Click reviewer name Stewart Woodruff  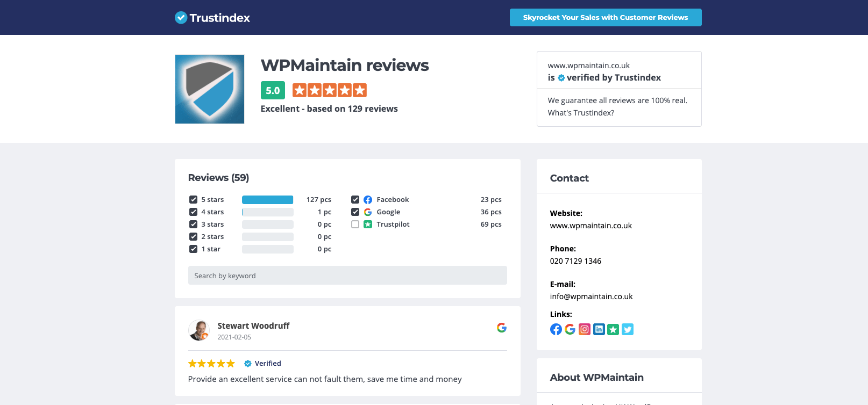click(253, 326)
